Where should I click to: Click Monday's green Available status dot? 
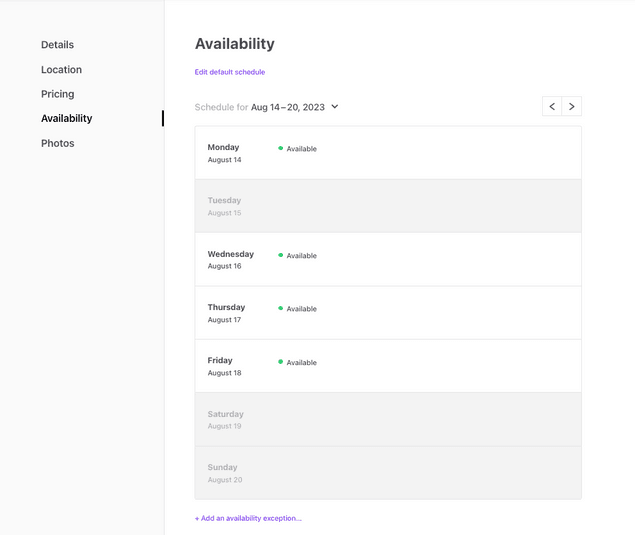coord(281,148)
